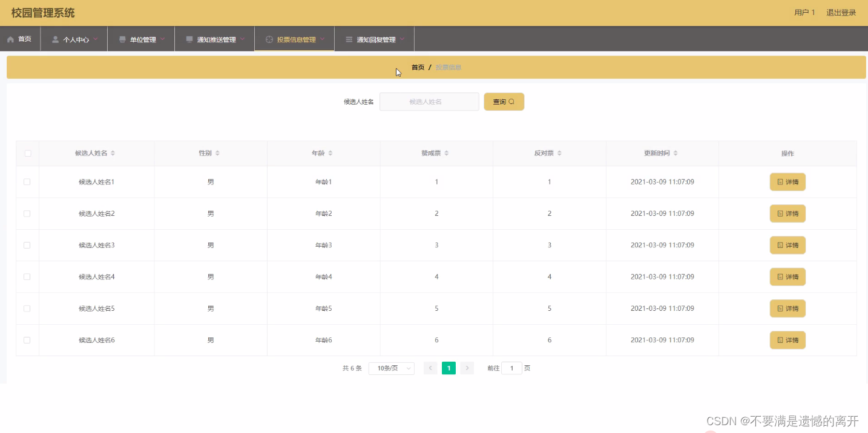Click the monitor icon beside 通知推送管理

[x=189, y=39]
